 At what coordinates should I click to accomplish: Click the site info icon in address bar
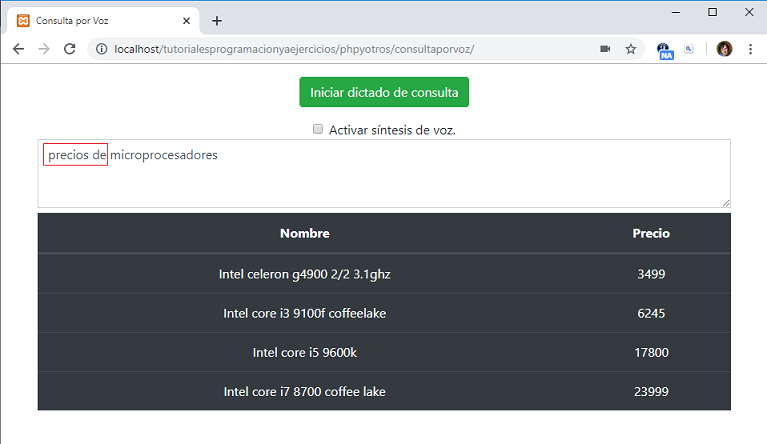(x=101, y=49)
